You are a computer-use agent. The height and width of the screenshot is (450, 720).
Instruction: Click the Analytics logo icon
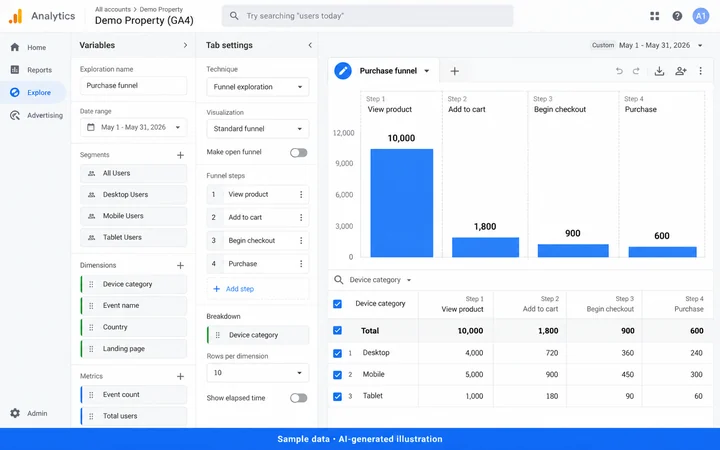15,17
